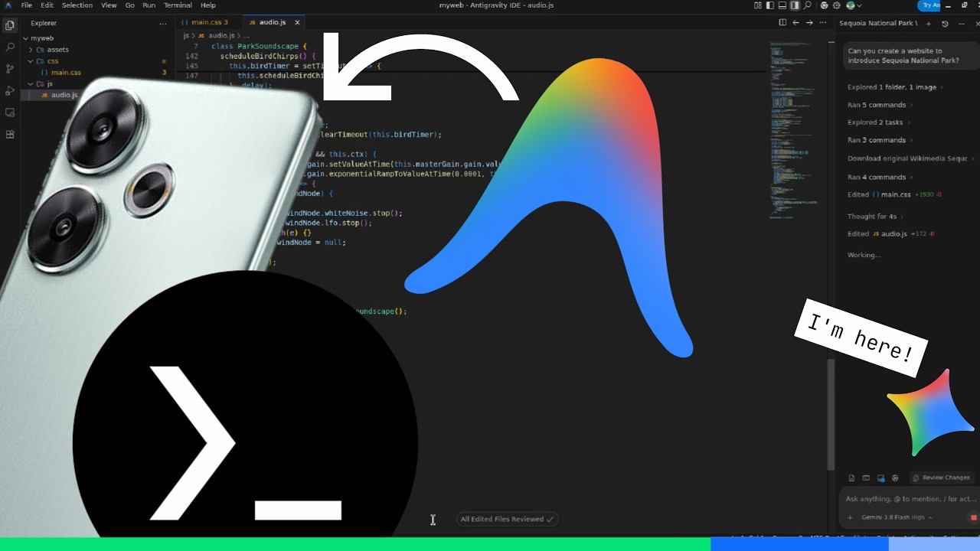The height and width of the screenshot is (551, 980).
Task: Open settings gear in title bar
Action: [x=837, y=5]
